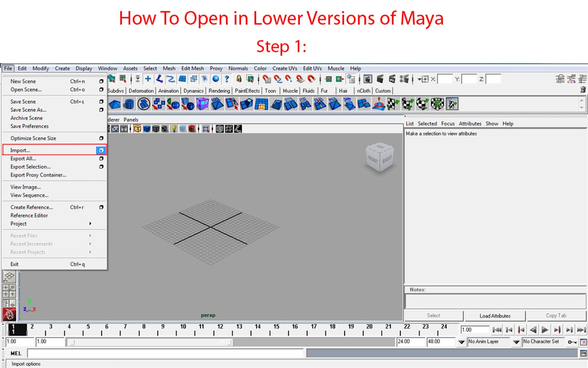The width and height of the screenshot is (588, 368).
Task: Open the Export Selection options box
Action: pyautogui.click(x=101, y=167)
